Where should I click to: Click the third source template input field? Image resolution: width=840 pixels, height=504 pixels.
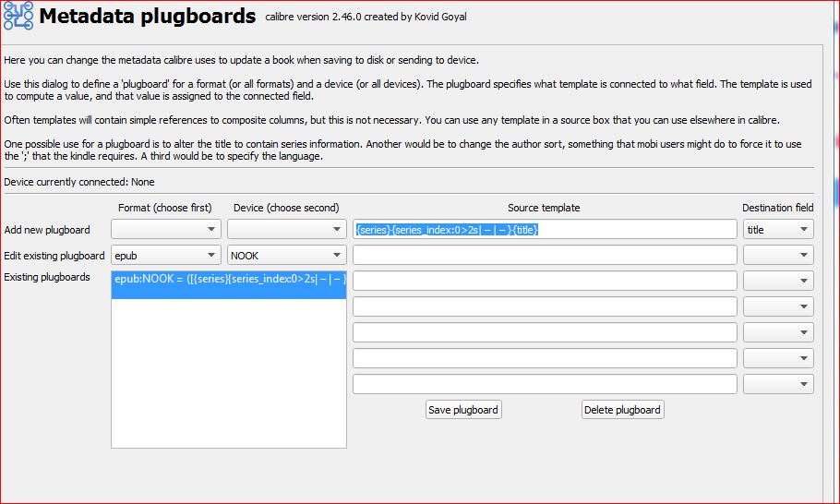[x=545, y=281]
